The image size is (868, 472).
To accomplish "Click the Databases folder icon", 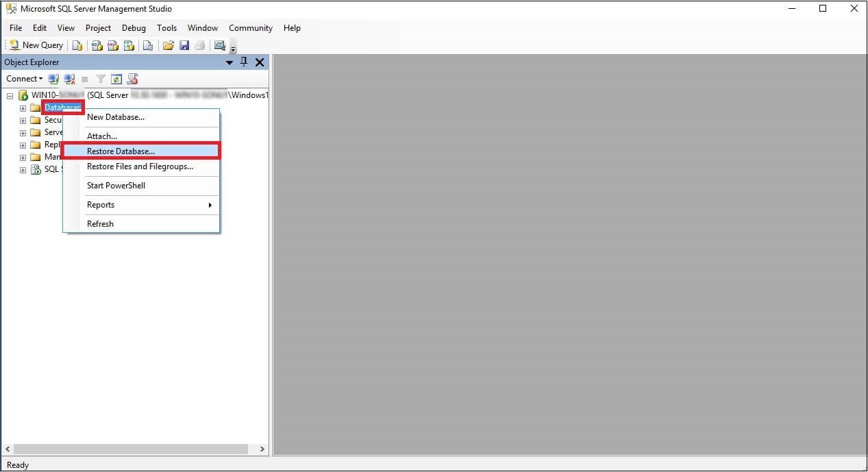I will [36, 108].
